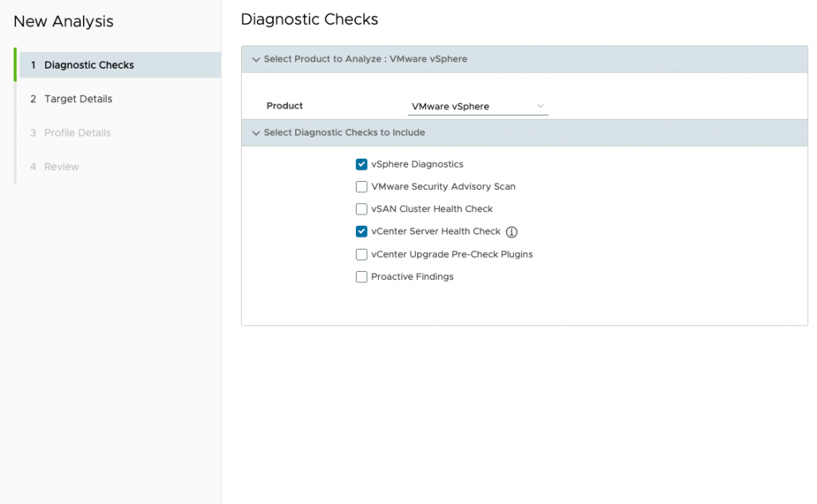Click the vCenter Upgrade Pre-Check Plugins label

point(452,254)
